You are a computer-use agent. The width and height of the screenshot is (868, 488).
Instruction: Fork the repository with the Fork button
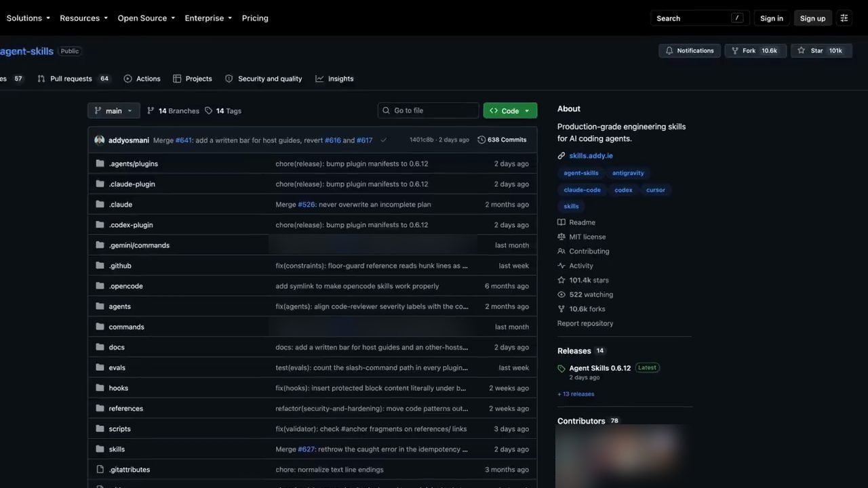click(x=754, y=51)
